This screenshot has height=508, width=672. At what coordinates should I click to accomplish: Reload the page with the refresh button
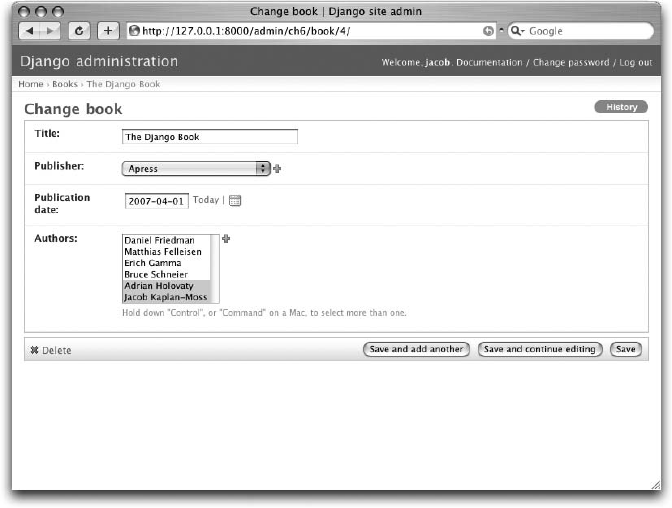pyautogui.click(x=79, y=31)
